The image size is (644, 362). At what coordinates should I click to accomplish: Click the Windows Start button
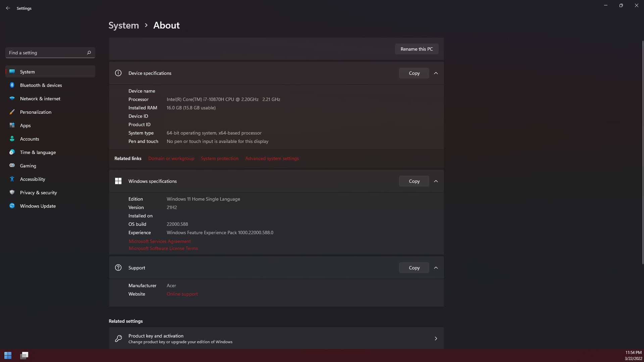pos(8,355)
